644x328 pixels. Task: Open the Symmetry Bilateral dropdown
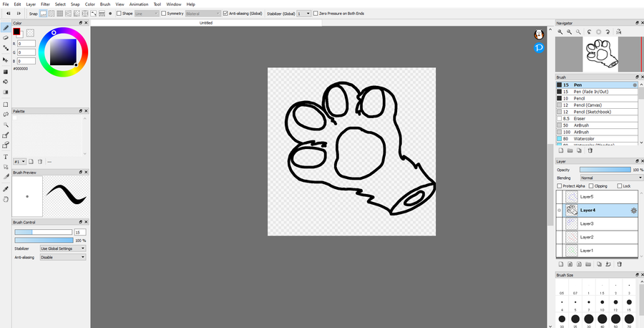203,14
